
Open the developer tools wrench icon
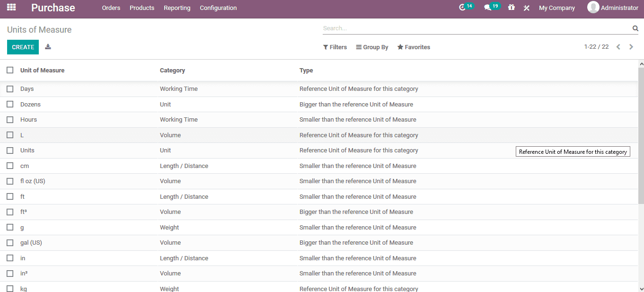(526, 8)
